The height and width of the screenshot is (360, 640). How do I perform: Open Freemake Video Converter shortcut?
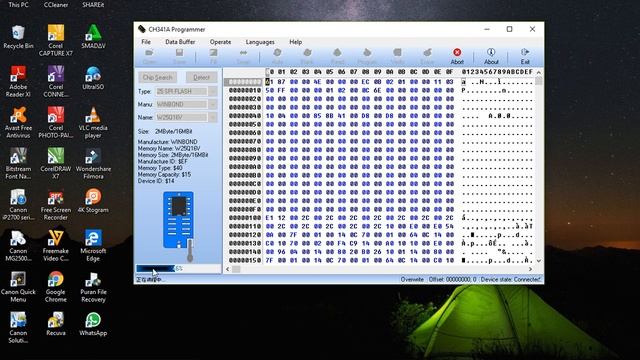56,245
